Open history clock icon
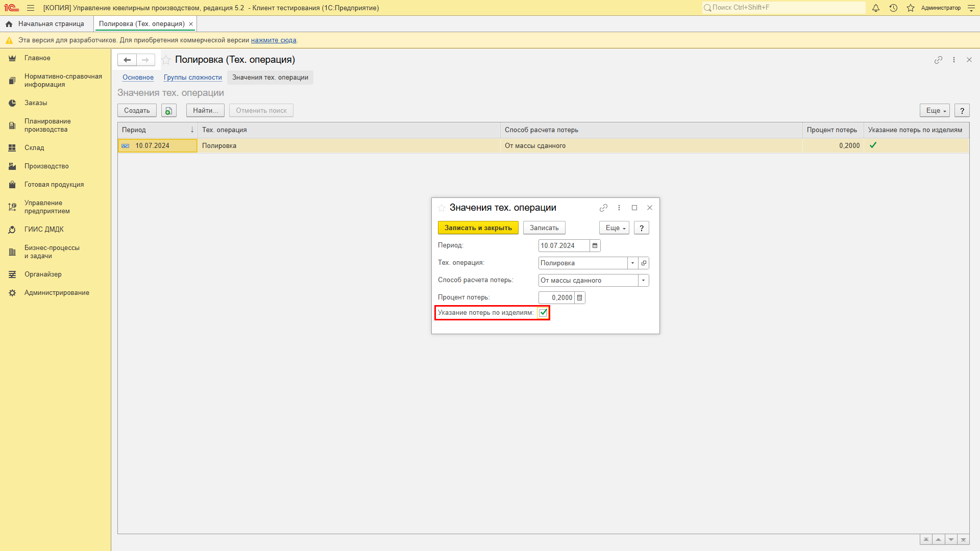 [x=893, y=8]
